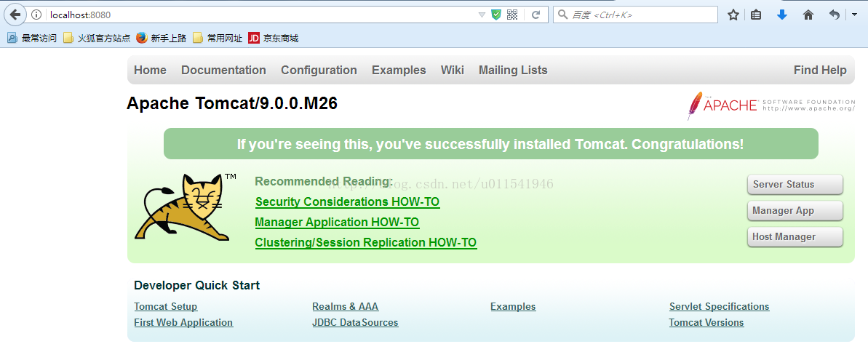Open the site information icon
Viewport: 868px width, 352px height.
[36, 15]
